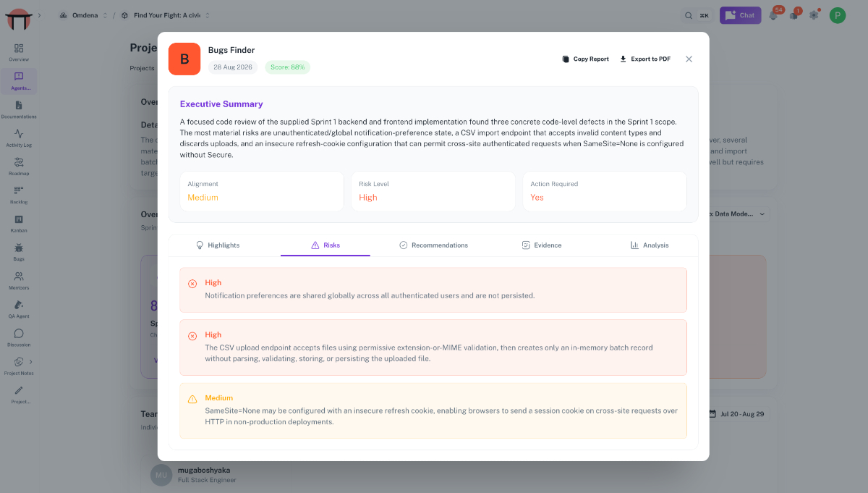The height and width of the screenshot is (493, 868).
Task: Open the Kanban board icon
Action: (x=19, y=224)
